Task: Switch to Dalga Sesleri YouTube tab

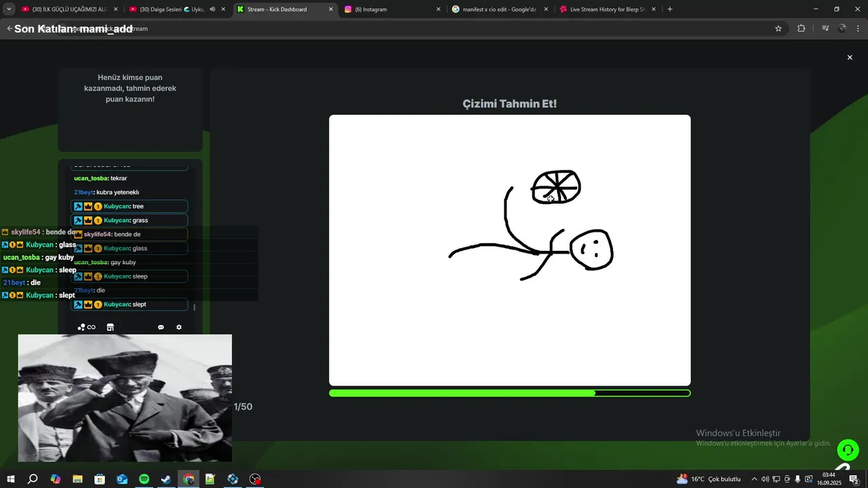Action: [x=177, y=9]
